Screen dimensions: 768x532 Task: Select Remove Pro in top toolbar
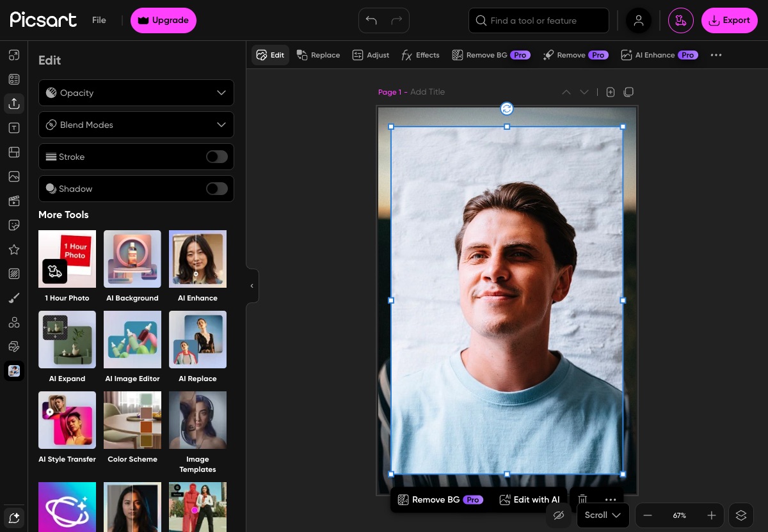[575, 55]
